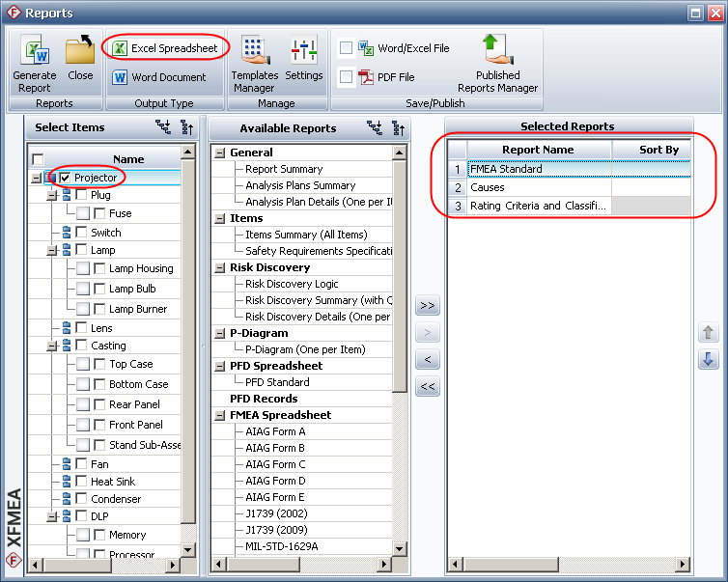This screenshot has width=728, height=582.
Task: Click the remove all reports << button
Action: point(428,387)
